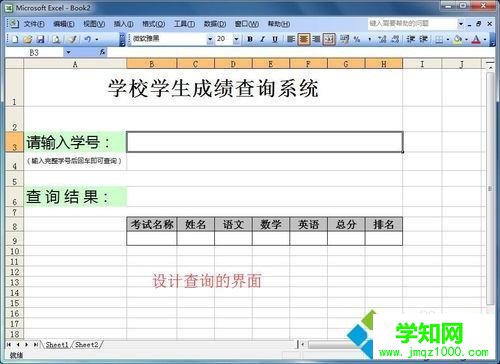Switch to the Sheet2 tab
The image size is (500, 364).
[87, 345]
